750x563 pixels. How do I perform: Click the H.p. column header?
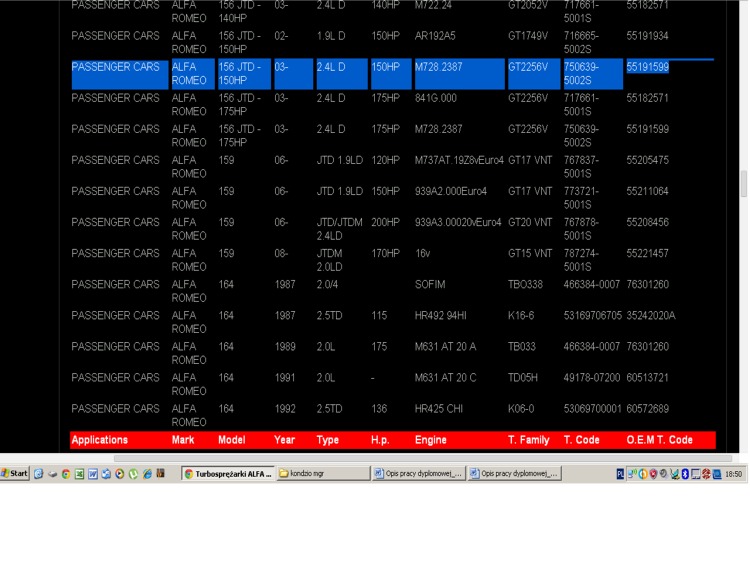pos(380,440)
